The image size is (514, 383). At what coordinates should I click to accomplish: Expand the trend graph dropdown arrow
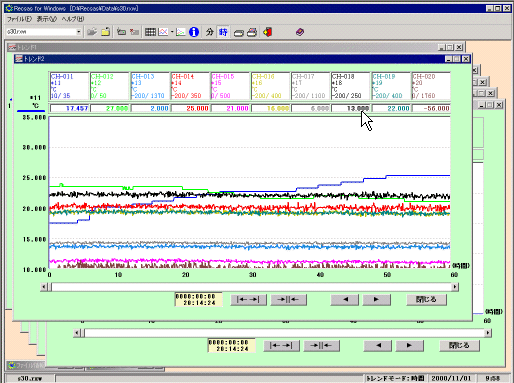click(172, 32)
